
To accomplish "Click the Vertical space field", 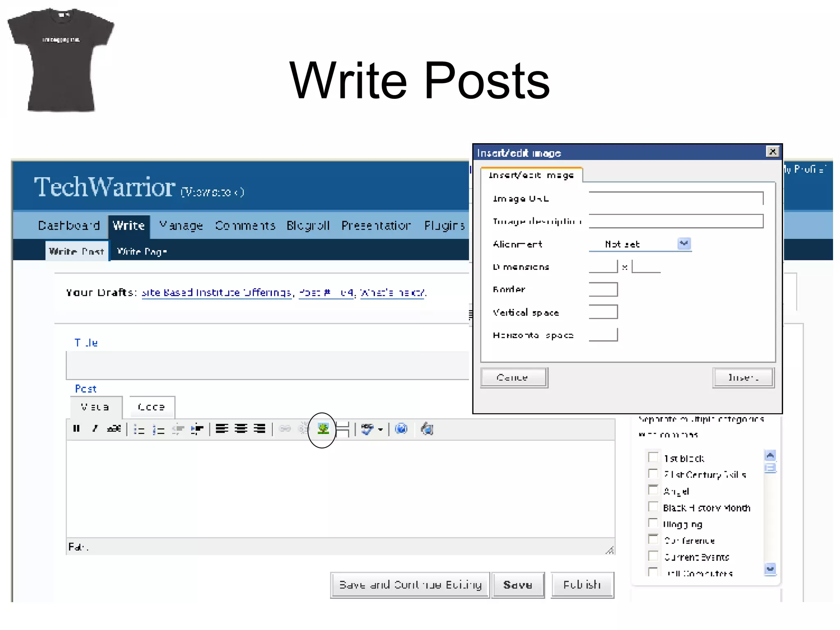I will [x=603, y=312].
